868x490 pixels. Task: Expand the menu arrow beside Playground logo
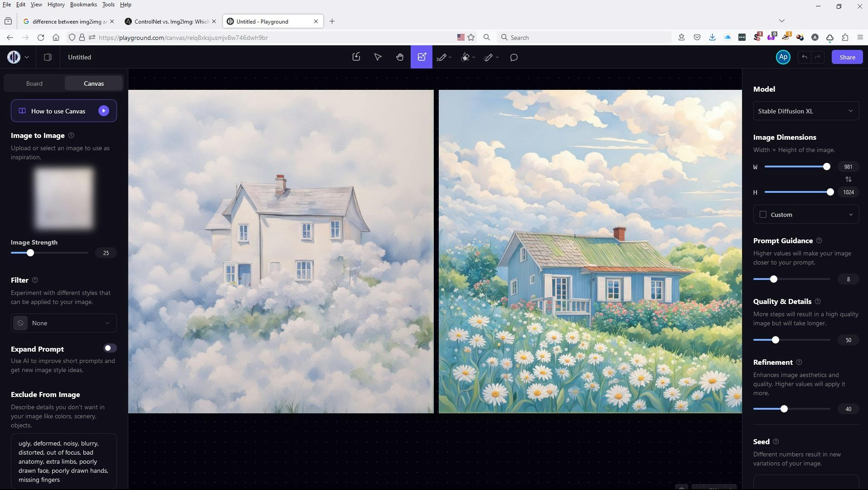point(27,57)
